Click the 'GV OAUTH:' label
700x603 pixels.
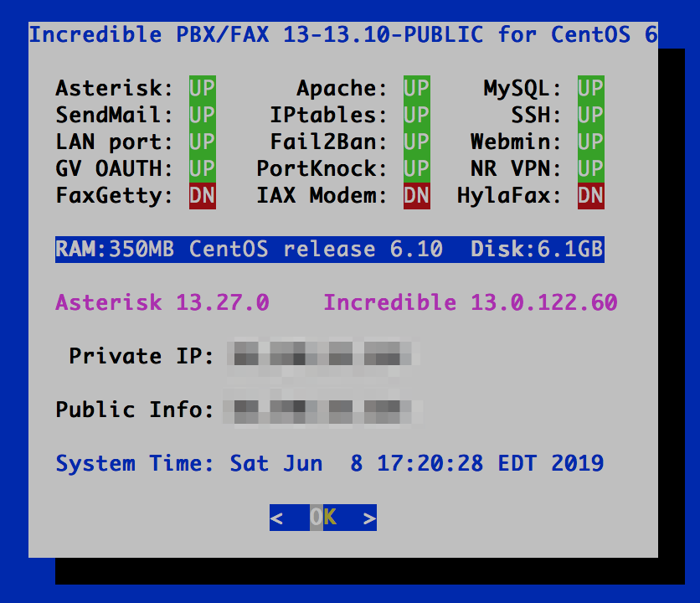click(114, 169)
